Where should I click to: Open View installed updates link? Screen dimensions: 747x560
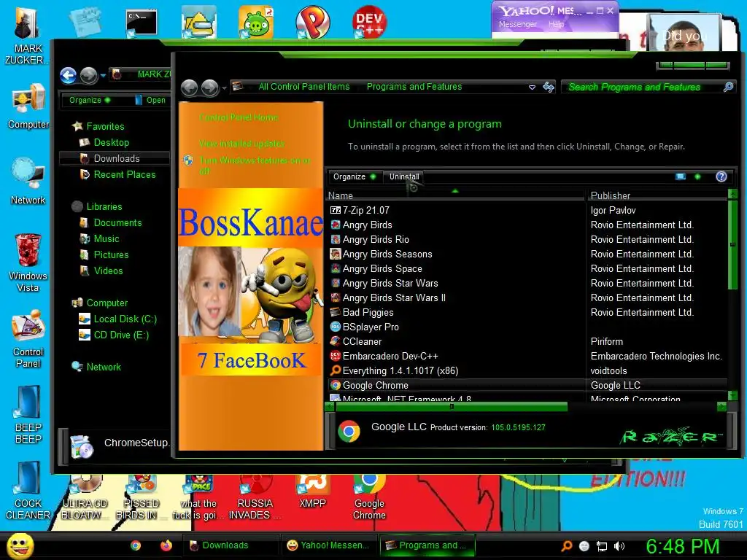pyautogui.click(x=241, y=144)
